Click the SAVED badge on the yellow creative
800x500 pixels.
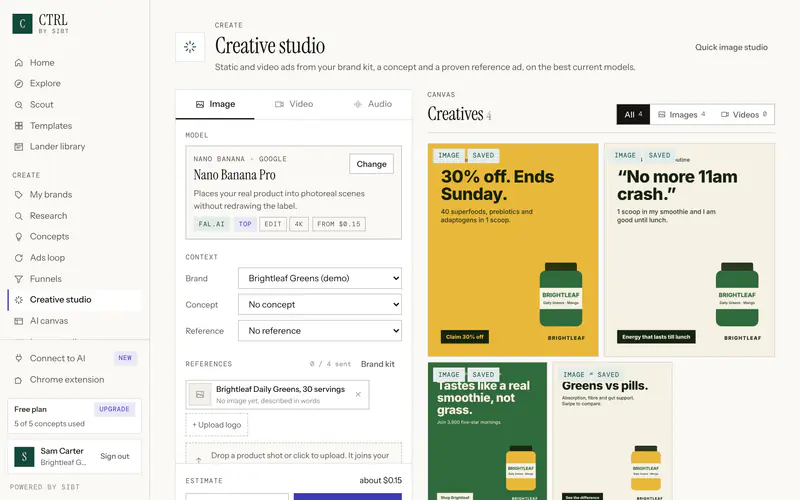(x=483, y=155)
